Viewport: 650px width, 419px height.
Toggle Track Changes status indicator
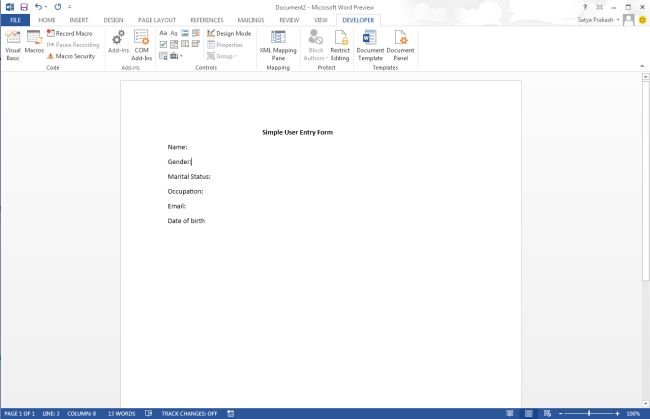(189, 414)
